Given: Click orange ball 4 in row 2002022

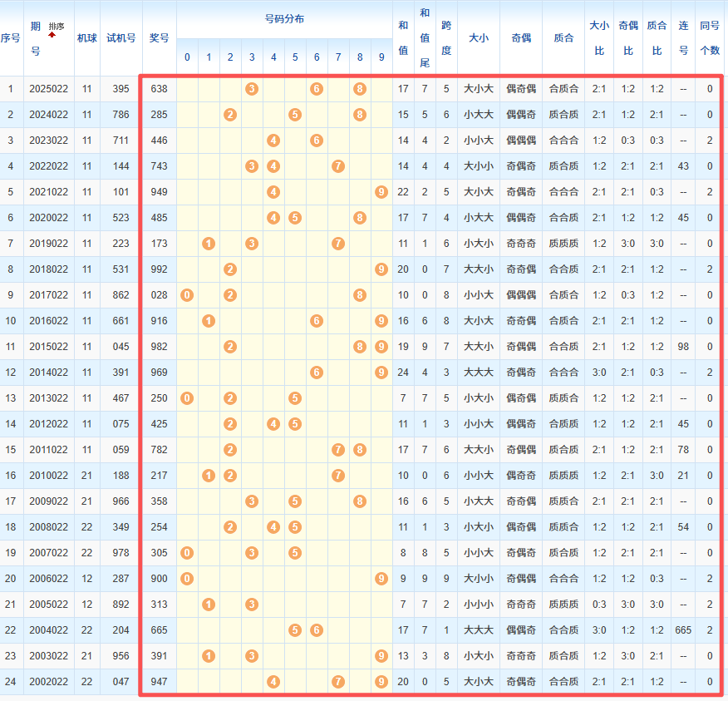Looking at the screenshot, I should click(x=273, y=682).
